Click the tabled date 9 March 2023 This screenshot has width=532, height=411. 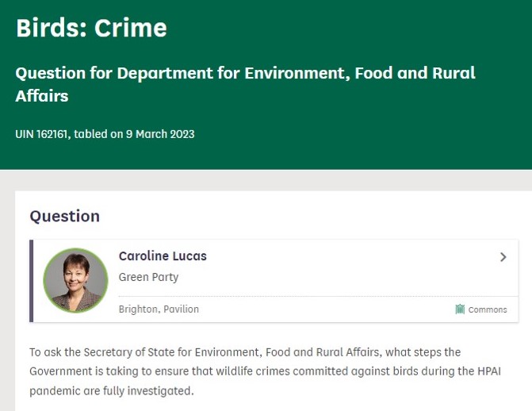(160, 134)
